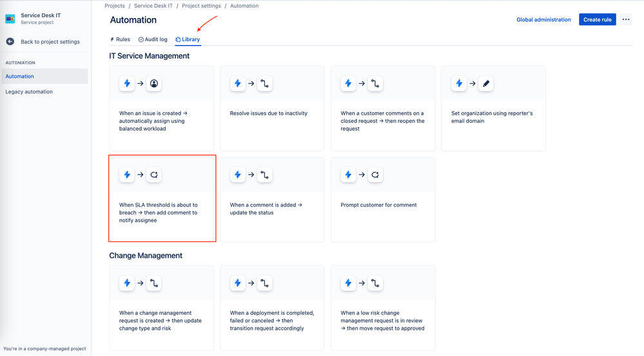
Task: Open the Audit log tab
Action: 153,39
